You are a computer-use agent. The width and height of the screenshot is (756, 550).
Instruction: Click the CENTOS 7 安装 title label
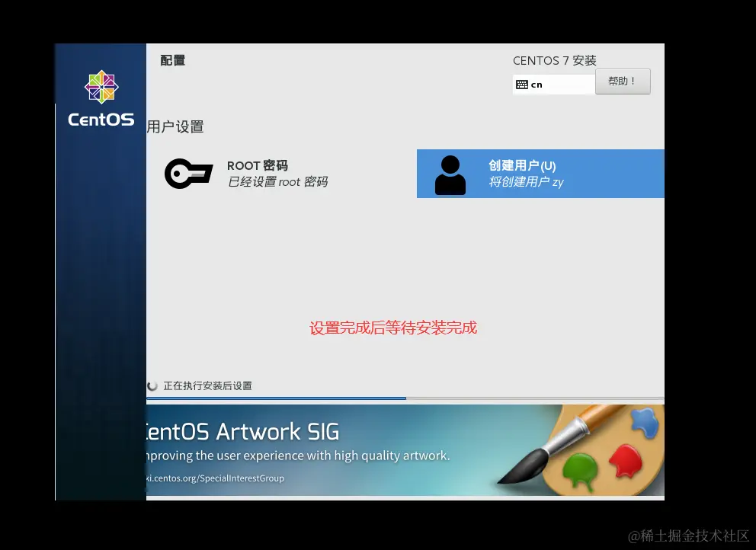click(555, 61)
